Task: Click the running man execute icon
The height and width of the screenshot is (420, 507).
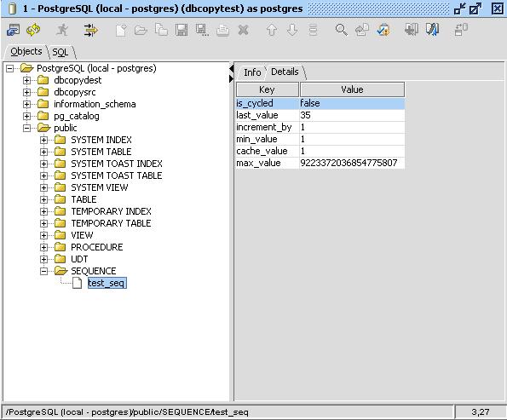Action: click(x=61, y=30)
